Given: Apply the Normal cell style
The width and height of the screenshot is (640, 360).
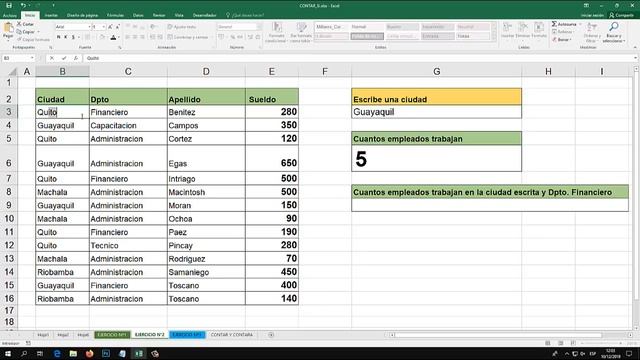Looking at the screenshot, I should [x=367, y=27].
